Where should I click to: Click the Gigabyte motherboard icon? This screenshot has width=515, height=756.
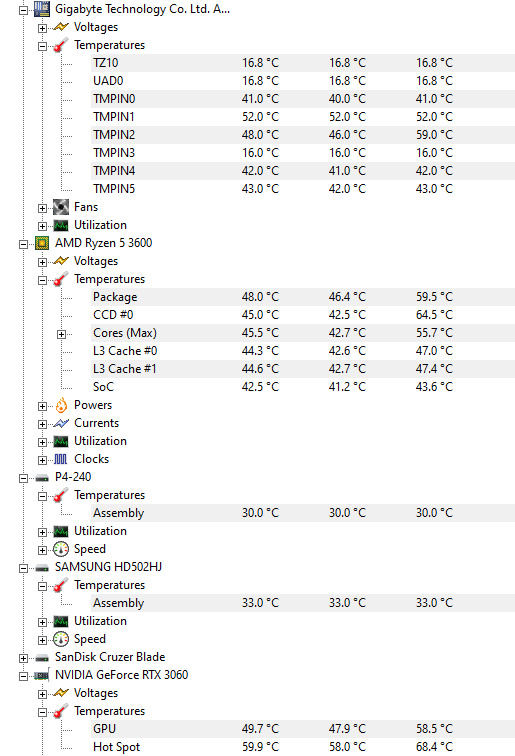pyautogui.click(x=42, y=9)
